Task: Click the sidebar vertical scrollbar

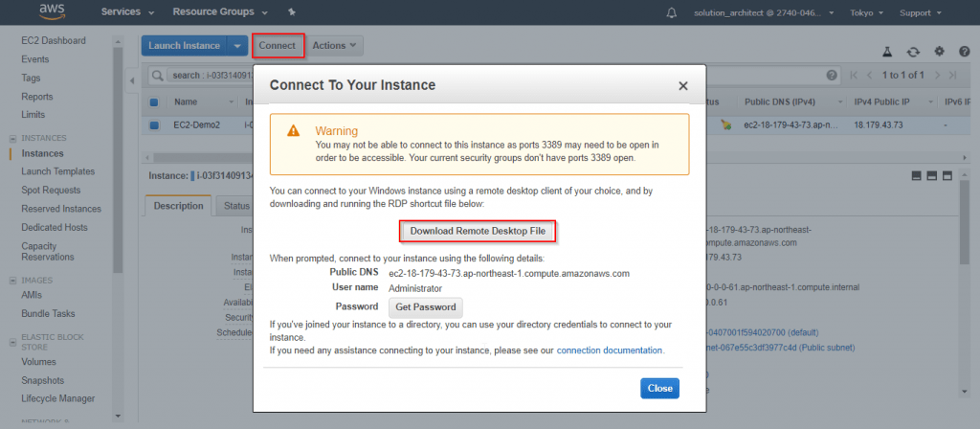Action: point(118,160)
